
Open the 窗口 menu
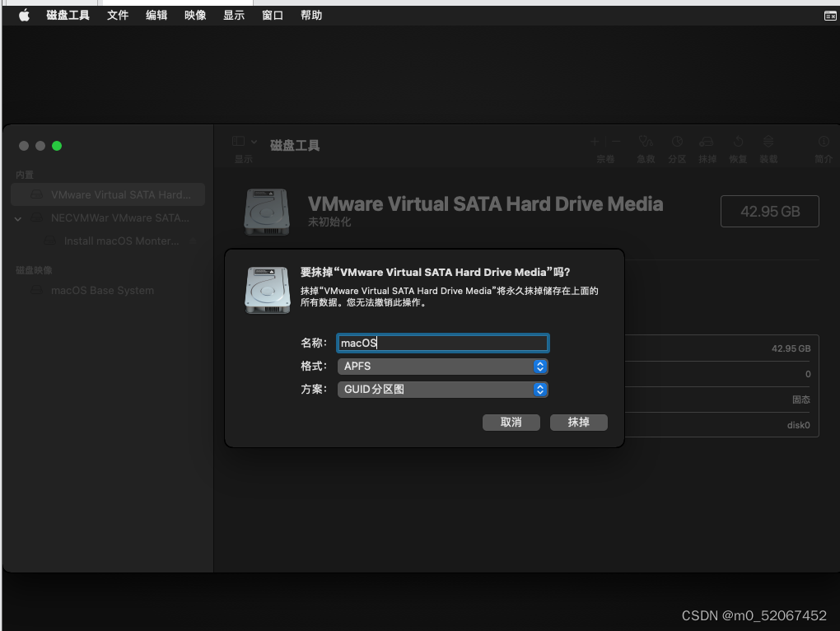(272, 15)
